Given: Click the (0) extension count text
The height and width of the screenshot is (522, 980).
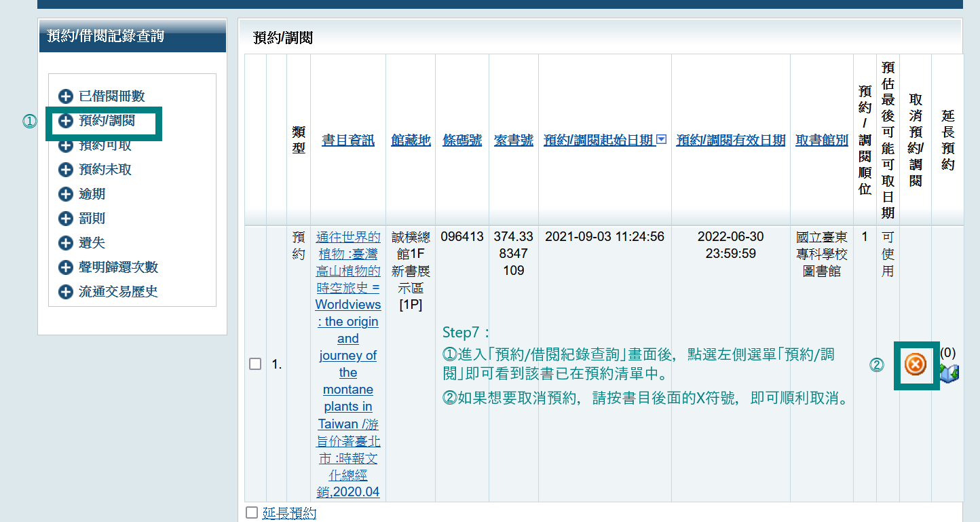Looking at the screenshot, I should click(948, 353).
